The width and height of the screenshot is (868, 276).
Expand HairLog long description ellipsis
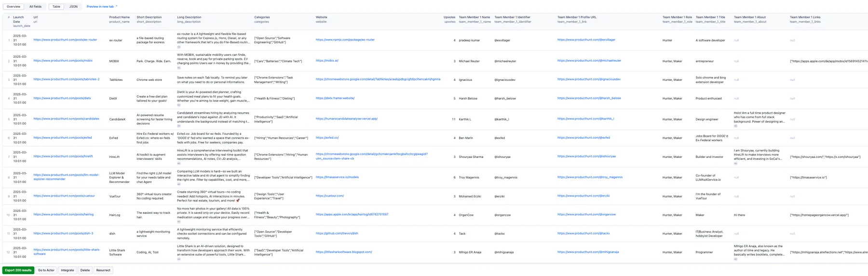179,222
